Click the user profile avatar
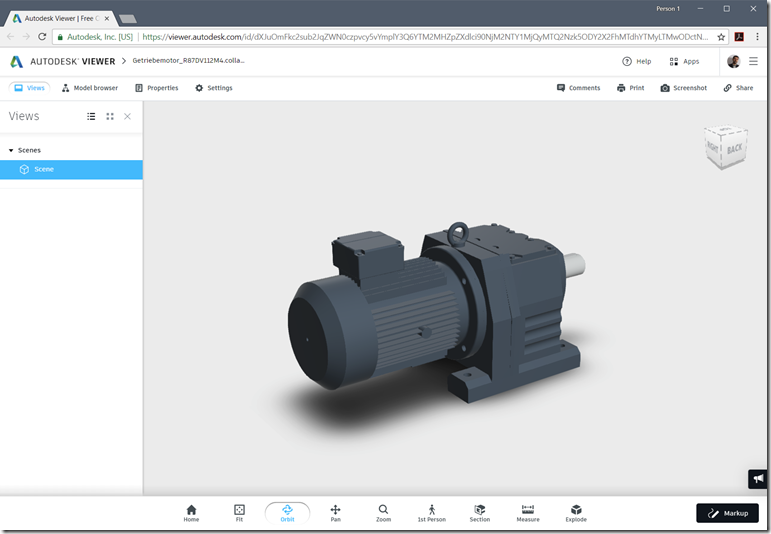 click(734, 61)
